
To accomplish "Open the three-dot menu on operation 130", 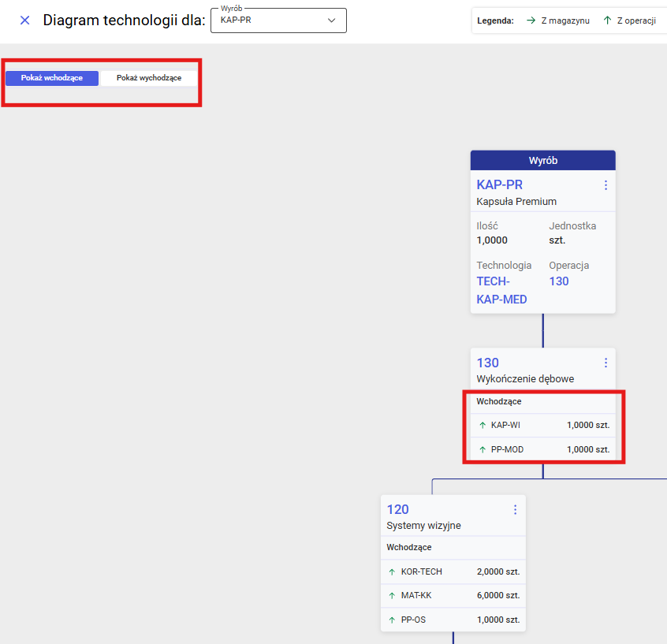I will coord(606,363).
